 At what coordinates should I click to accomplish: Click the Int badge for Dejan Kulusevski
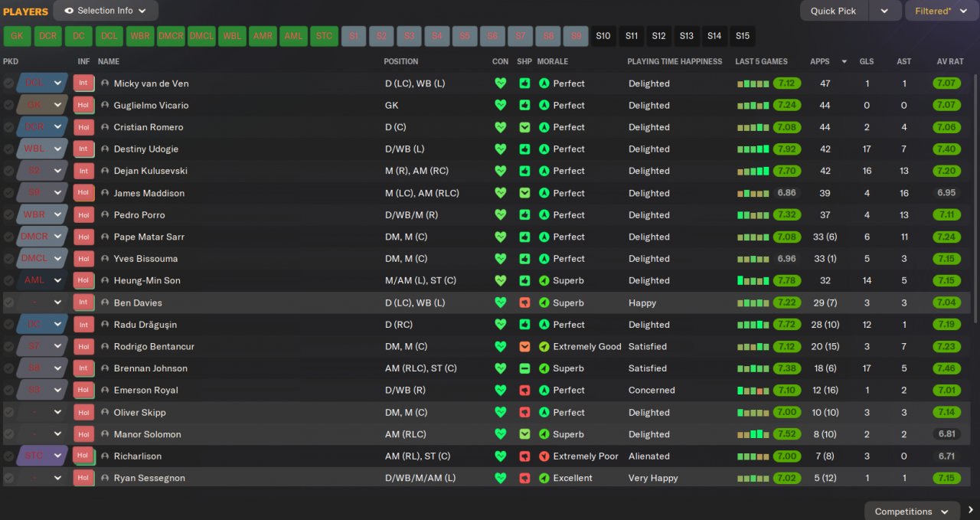coord(83,171)
